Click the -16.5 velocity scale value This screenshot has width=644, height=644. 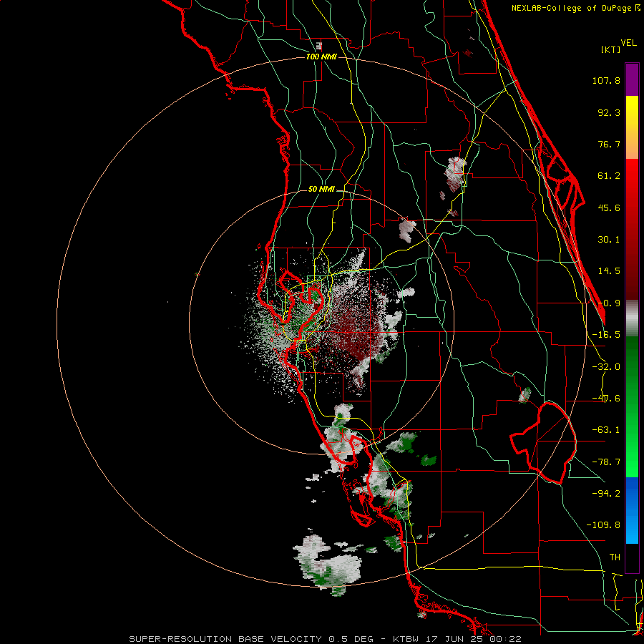click(606, 335)
